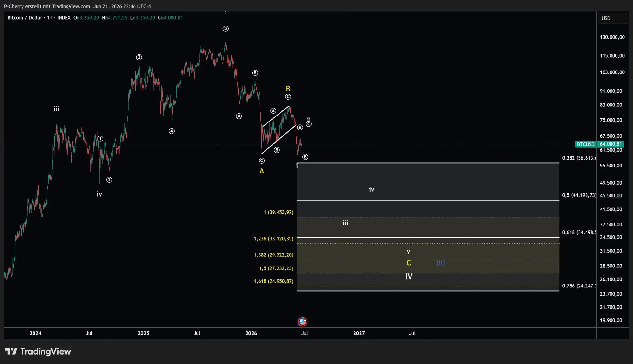
Task: Select the circled 2 wave label
Action: tap(109, 180)
